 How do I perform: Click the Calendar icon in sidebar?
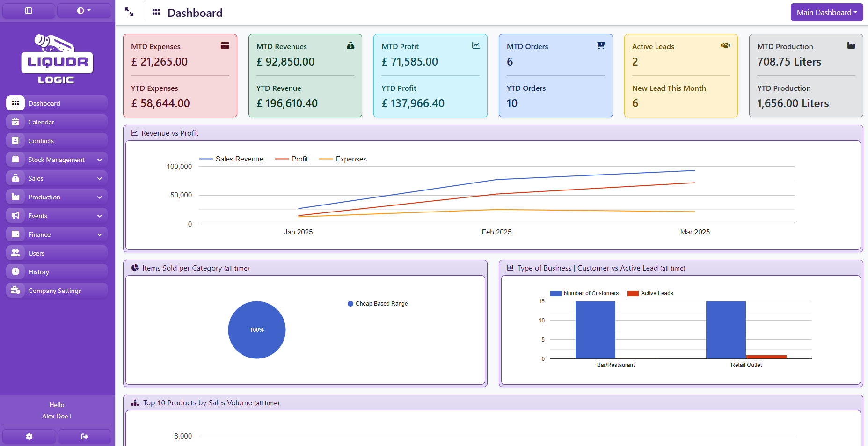point(15,122)
